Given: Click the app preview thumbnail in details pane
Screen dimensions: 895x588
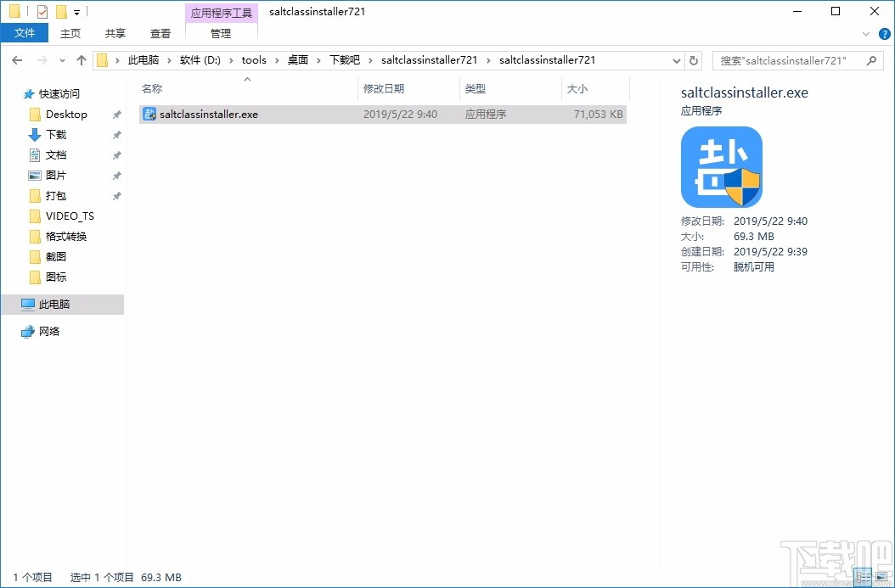Looking at the screenshot, I should click(x=722, y=166).
